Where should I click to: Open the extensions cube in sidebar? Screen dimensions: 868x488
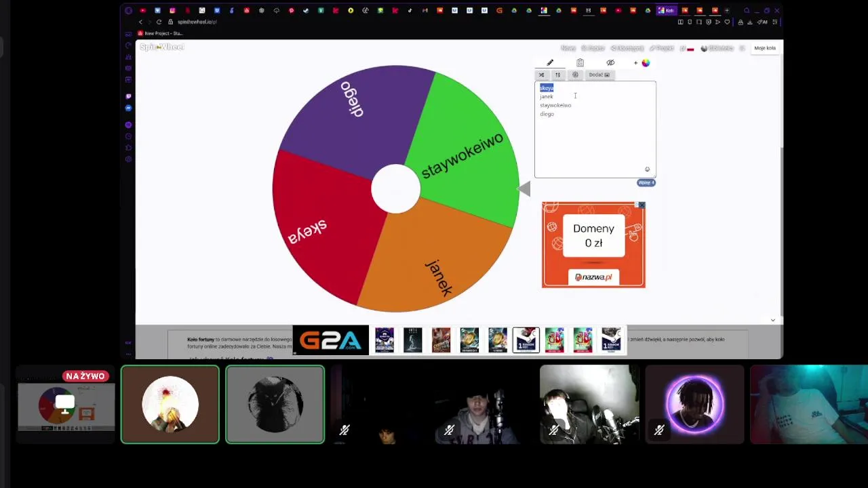128,148
